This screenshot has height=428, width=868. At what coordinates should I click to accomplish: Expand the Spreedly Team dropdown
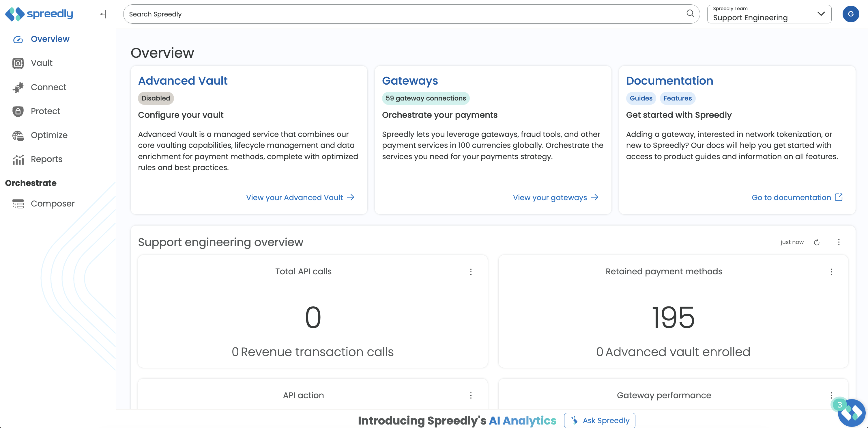click(769, 14)
